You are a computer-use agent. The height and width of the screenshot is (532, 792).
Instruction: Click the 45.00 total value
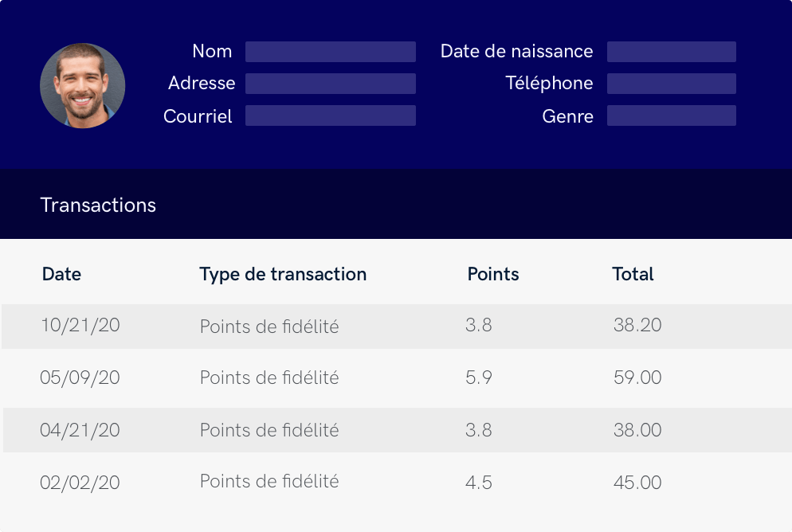click(x=637, y=483)
